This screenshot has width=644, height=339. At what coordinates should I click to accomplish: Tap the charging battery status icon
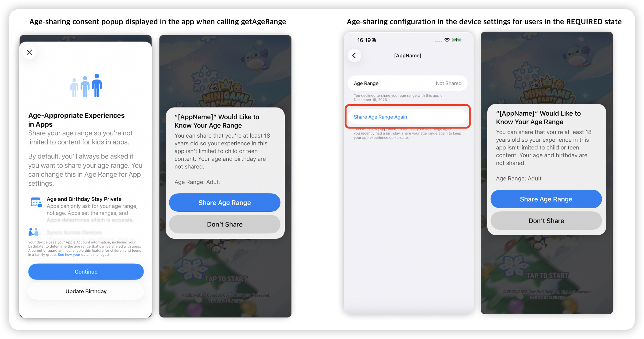pos(456,40)
